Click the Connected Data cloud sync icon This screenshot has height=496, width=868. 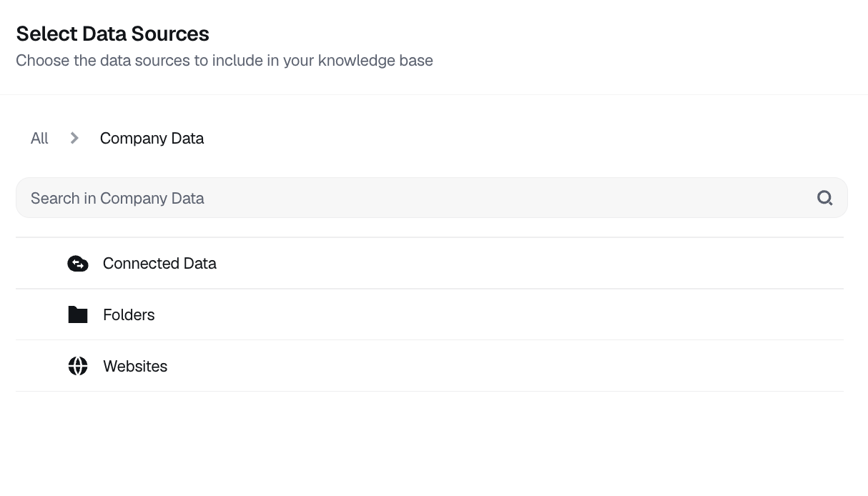coord(78,264)
